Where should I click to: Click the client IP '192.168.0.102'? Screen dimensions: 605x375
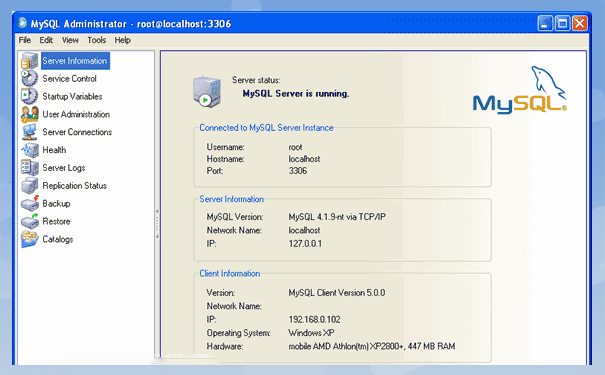pos(314,319)
